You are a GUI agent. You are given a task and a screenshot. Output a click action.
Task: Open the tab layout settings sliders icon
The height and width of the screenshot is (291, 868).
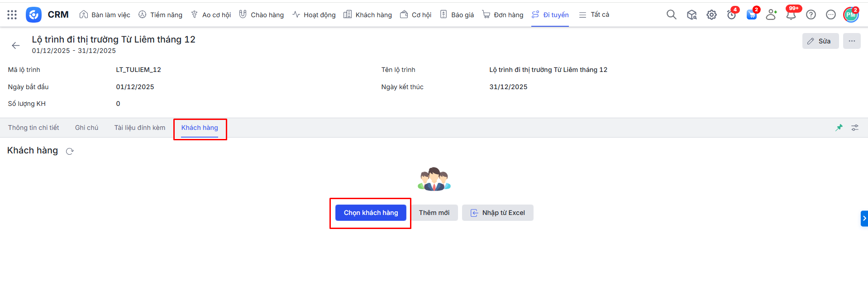(855, 128)
